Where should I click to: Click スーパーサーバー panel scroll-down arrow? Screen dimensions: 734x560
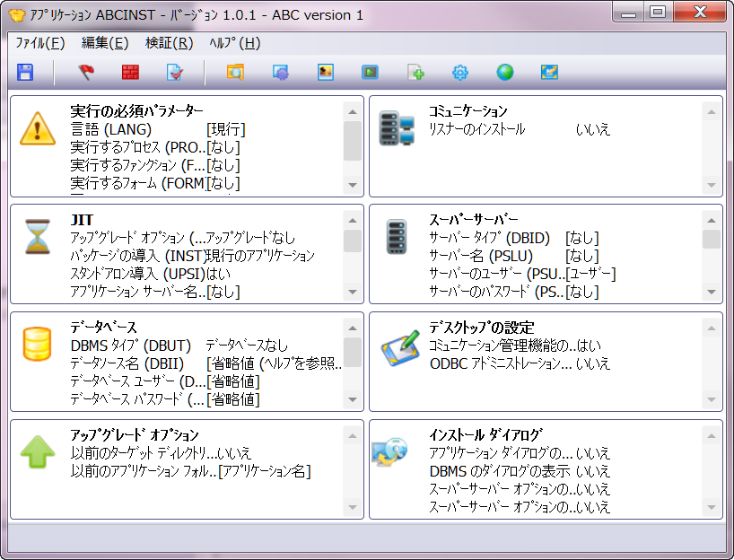(x=712, y=293)
